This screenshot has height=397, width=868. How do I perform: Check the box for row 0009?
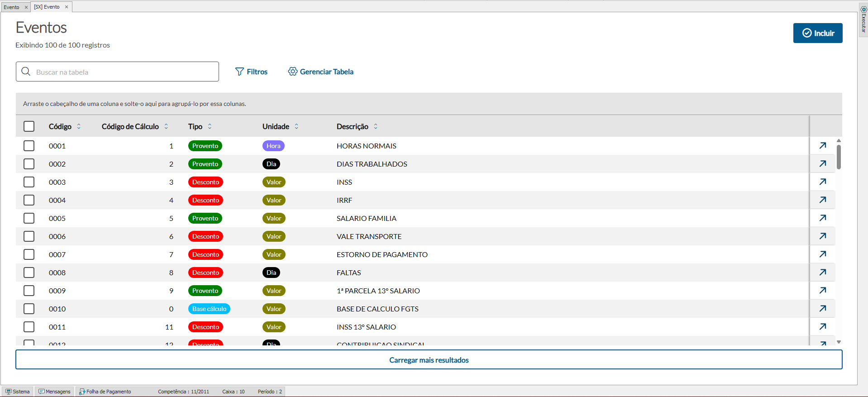click(29, 291)
